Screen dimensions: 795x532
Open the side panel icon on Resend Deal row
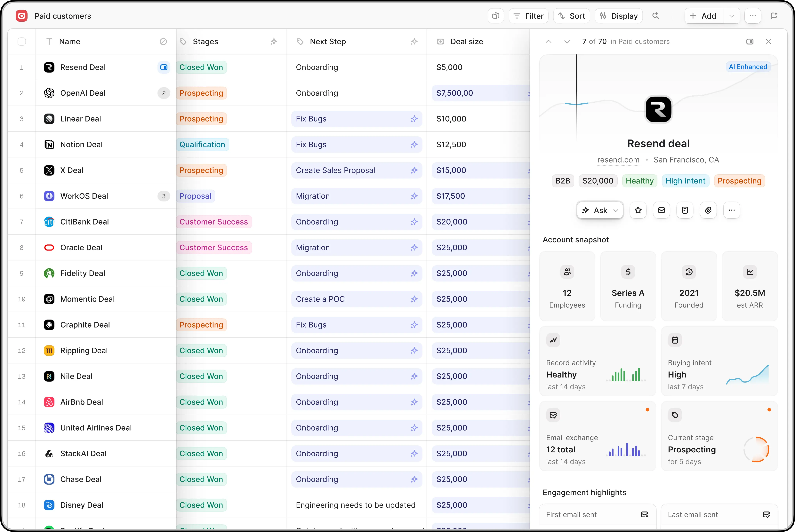tap(164, 67)
